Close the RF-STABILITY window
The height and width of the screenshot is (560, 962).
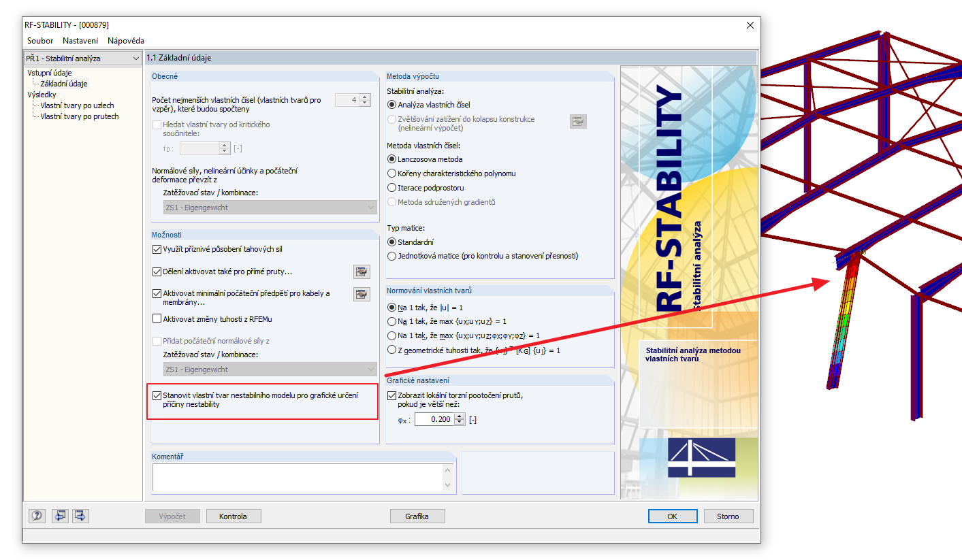tap(750, 25)
